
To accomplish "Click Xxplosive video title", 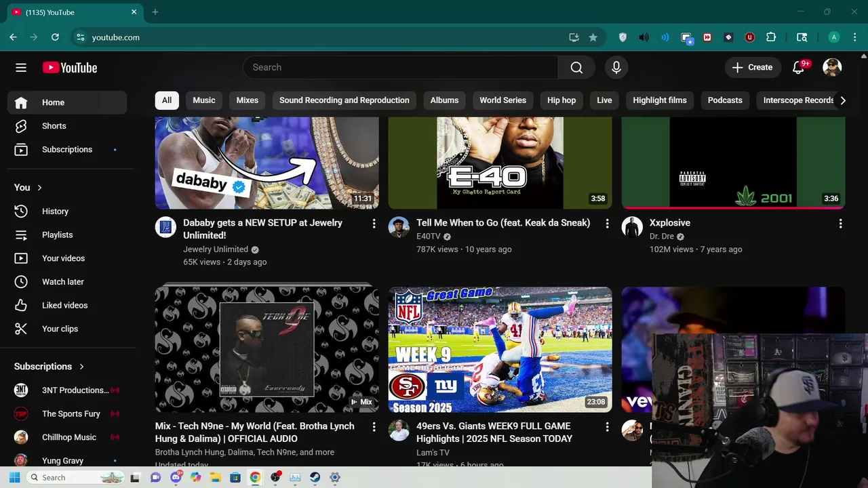I will tap(670, 222).
